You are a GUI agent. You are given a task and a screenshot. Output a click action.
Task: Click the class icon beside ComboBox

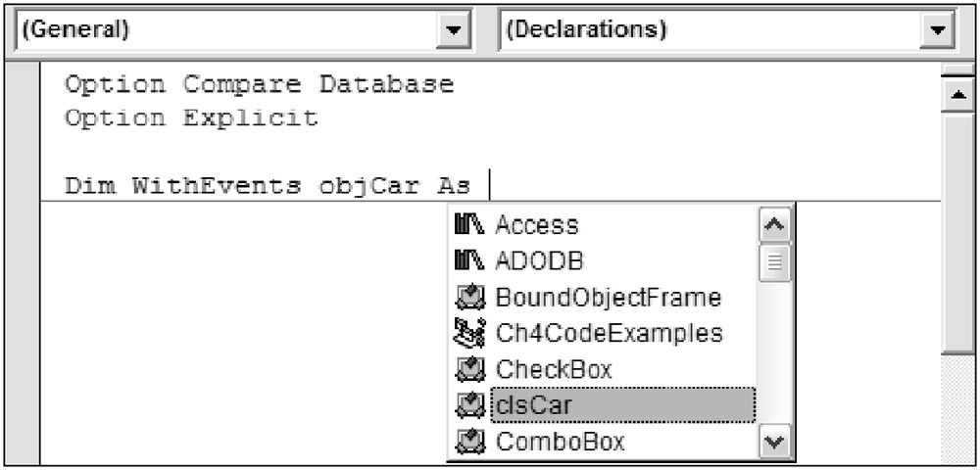pos(469,442)
